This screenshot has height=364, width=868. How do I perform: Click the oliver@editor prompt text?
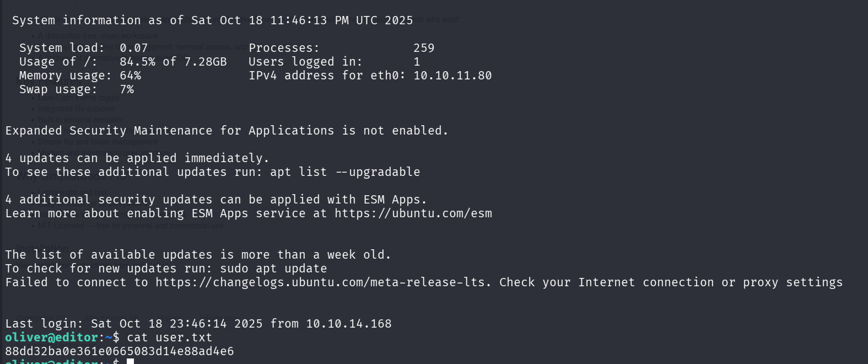coord(51,338)
